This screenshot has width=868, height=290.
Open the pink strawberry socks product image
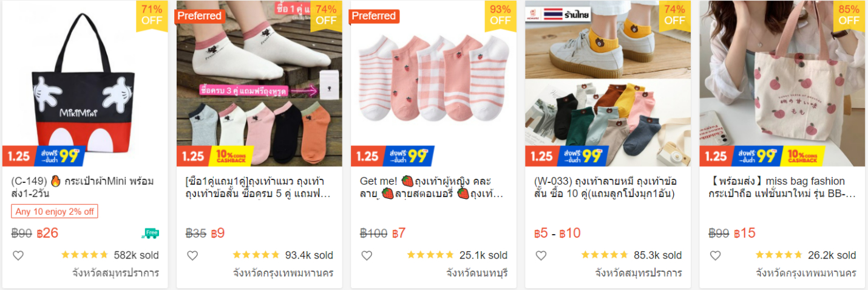(x=433, y=79)
